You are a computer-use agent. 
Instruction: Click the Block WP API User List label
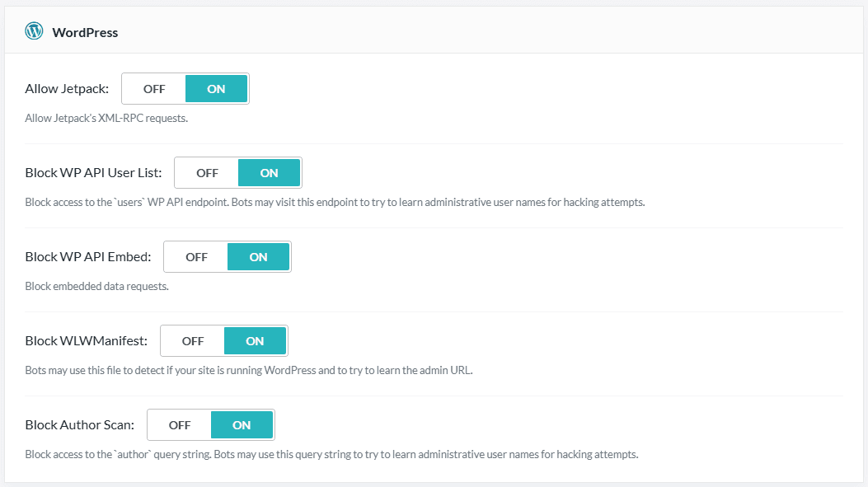tap(93, 173)
